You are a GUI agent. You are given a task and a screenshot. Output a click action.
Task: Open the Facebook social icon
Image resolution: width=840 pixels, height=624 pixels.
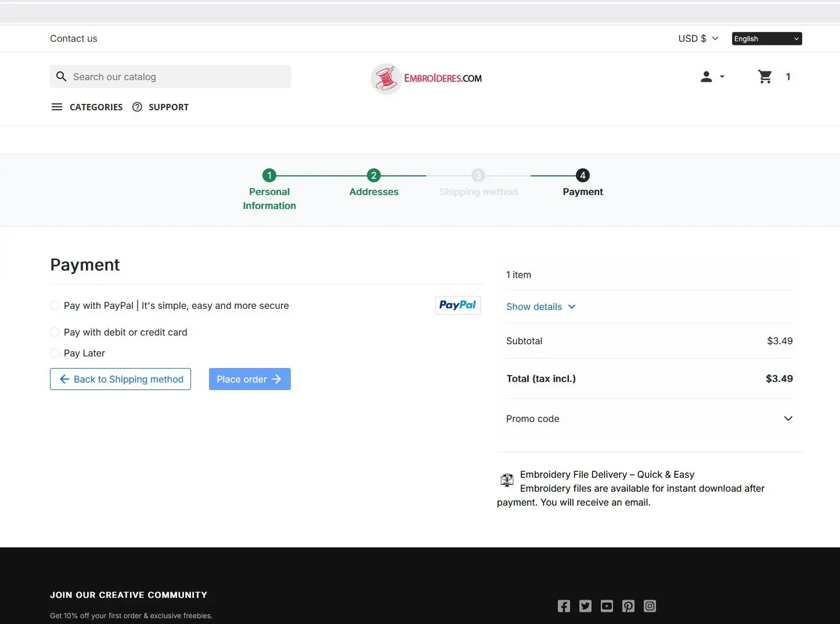point(564,606)
